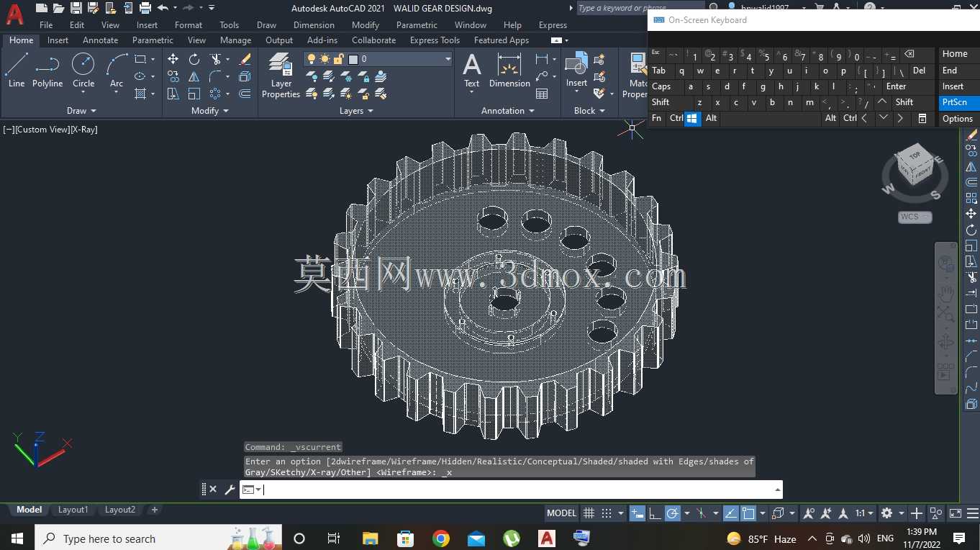This screenshot has height=550, width=980.
Task: Add a new layout with plus button
Action: (154, 510)
